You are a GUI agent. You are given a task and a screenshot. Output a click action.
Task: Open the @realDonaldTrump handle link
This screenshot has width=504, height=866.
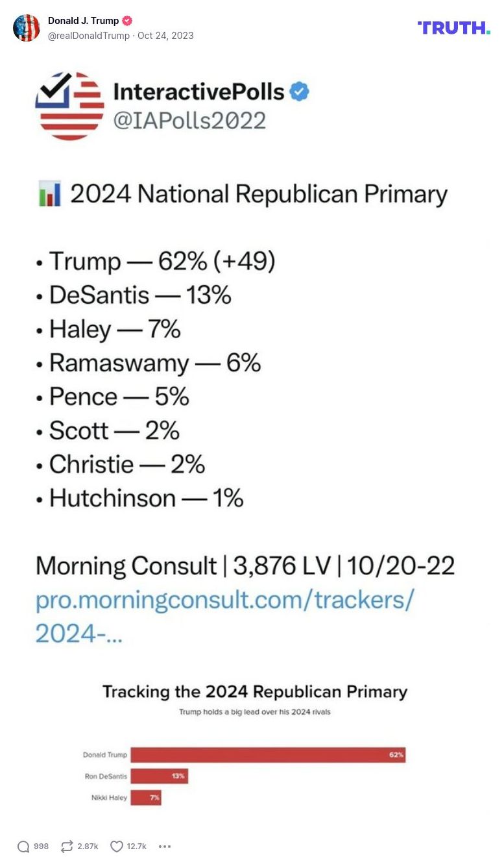(89, 36)
